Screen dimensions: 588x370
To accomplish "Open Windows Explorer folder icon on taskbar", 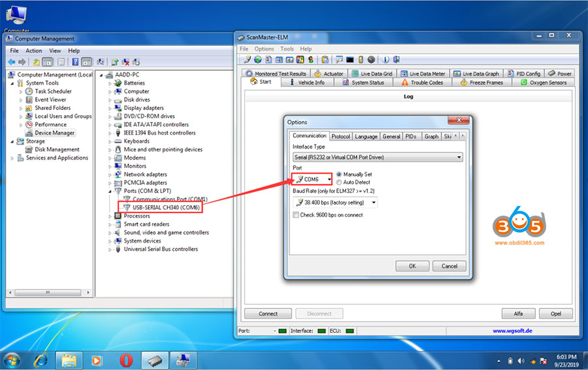I will [x=69, y=361].
